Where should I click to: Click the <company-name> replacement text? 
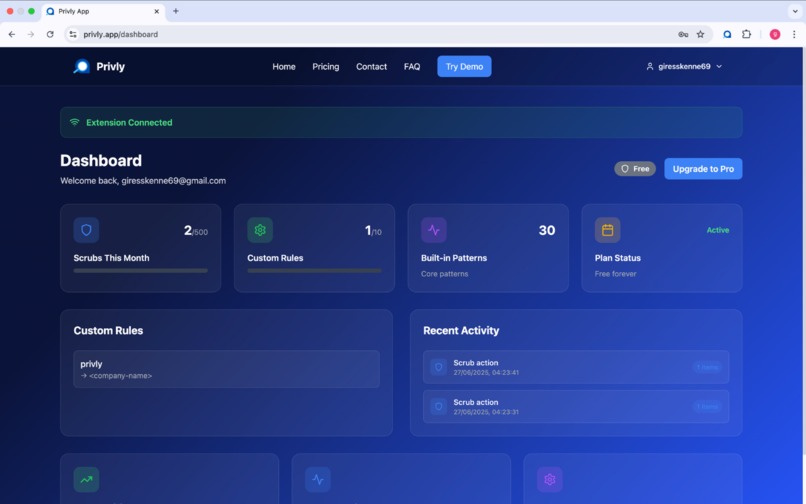(120, 375)
